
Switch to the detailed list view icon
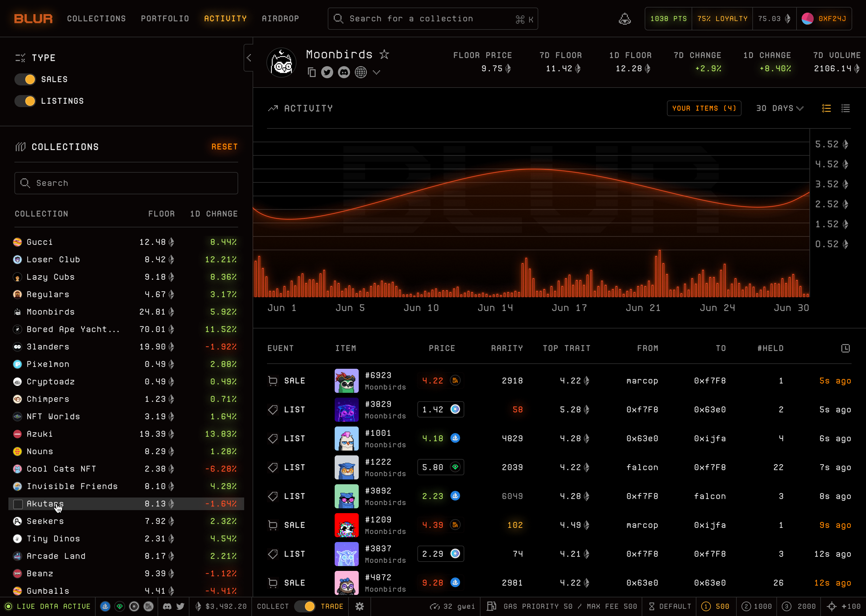(826, 109)
